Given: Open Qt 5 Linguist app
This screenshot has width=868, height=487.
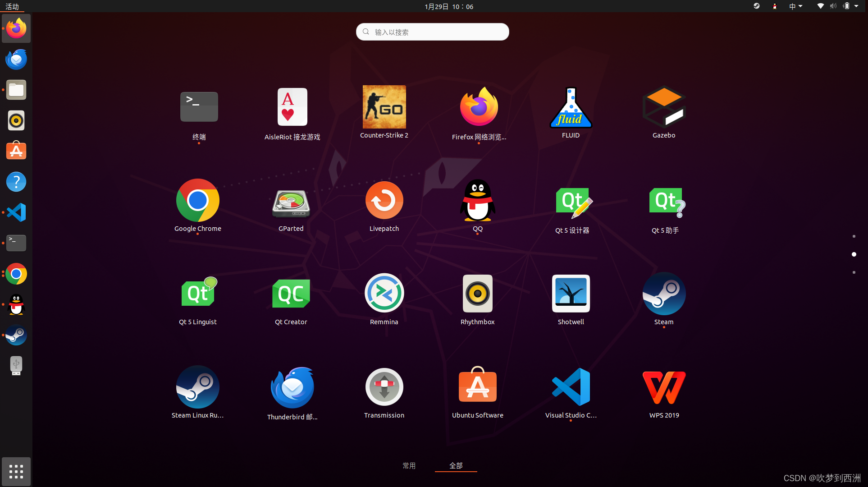Looking at the screenshot, I should 198,294.
